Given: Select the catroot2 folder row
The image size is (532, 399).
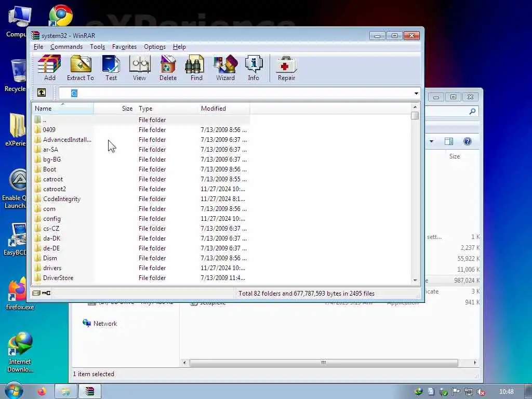Looking at the screenshot, I should tap(141, 189).
